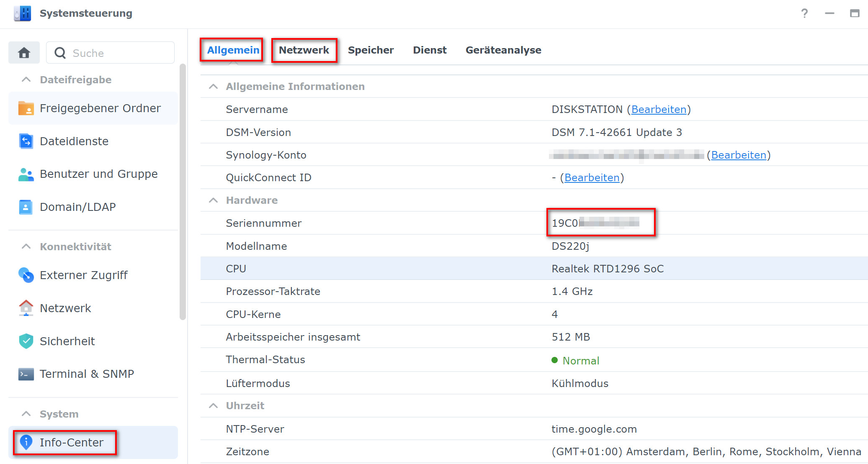Screen dimensions: 868x464
Task: Click the Netzwerk house icon in sidebar
Action: [26, 308]
